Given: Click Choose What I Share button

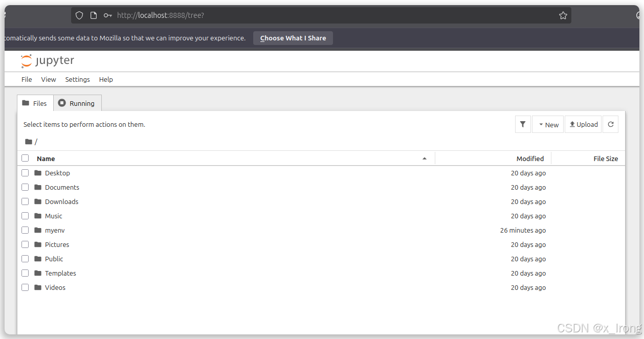Looking at the screenshot, I should [293, 38].
